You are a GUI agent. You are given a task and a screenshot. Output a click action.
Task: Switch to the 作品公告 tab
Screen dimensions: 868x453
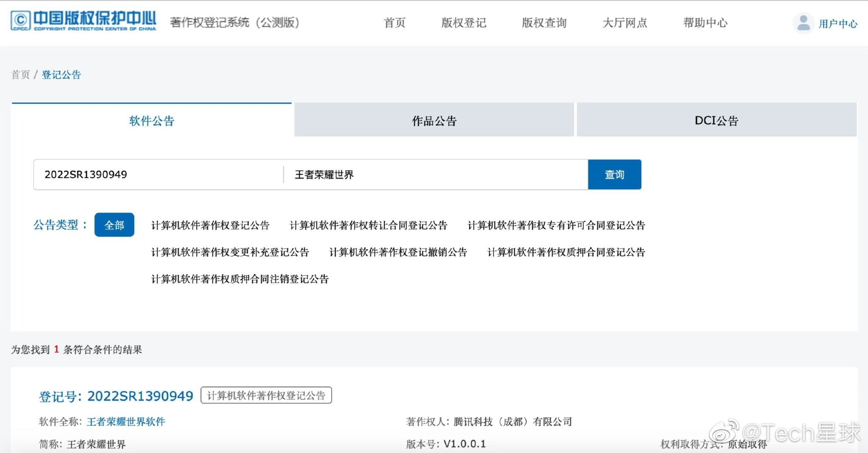(434, 120)
